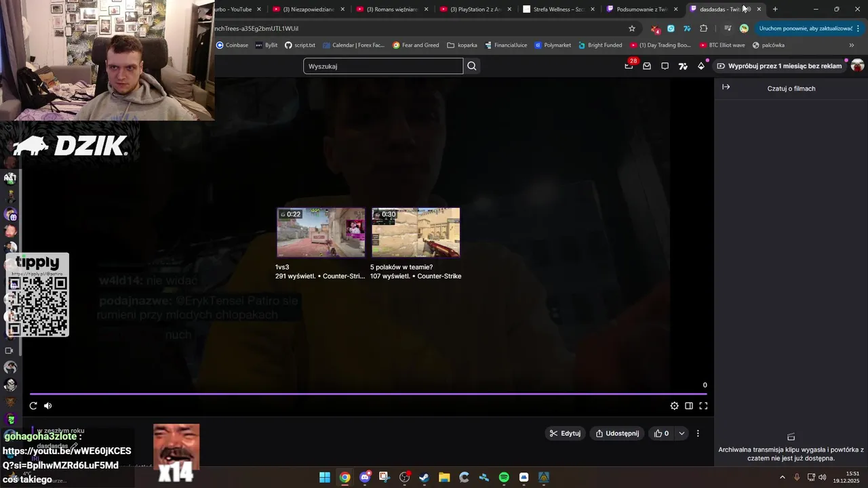Close the dasdasdas Twitch tab
Viewport: 868px width, 488px height.
(759, 9)
